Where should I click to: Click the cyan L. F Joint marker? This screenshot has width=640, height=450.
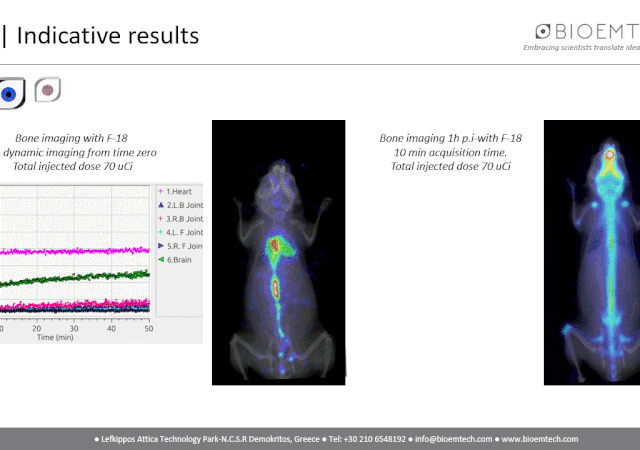pos(159,232)
